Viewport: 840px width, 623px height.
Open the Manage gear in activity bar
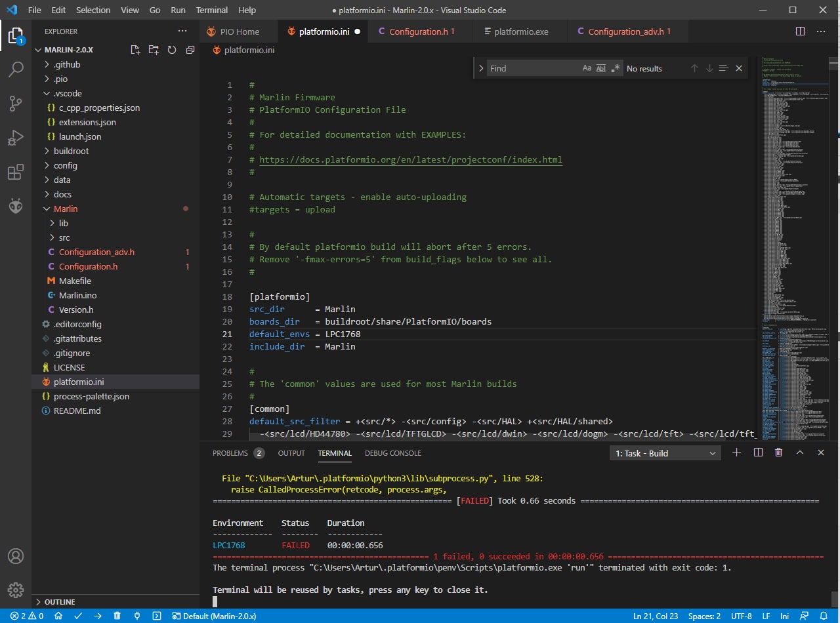coord(16,590)
